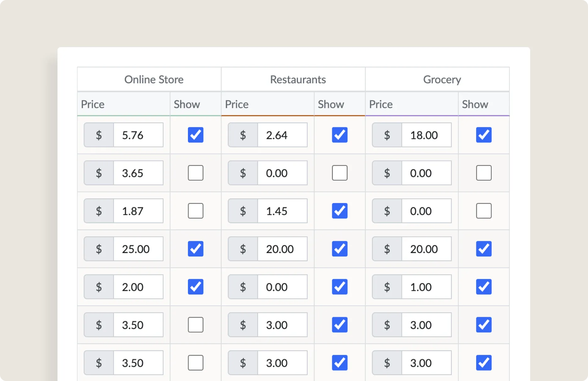Viewport: 588px width, 381px height.
Task: Click the Grocery column group header
Action: point(442,80)
